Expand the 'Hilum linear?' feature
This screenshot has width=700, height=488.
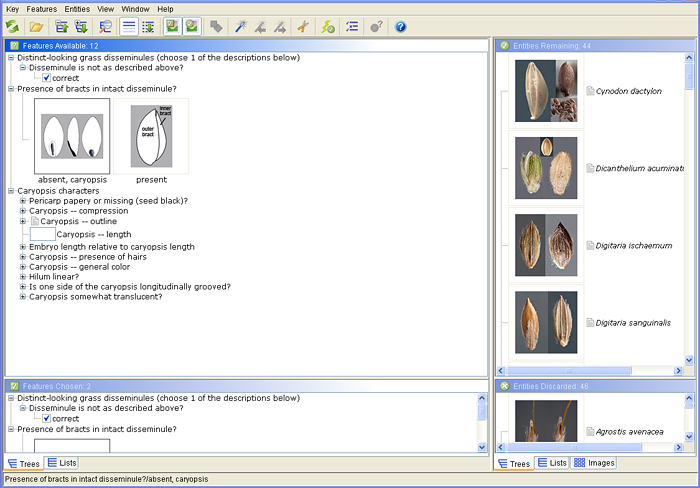click(x=23, y=277)
